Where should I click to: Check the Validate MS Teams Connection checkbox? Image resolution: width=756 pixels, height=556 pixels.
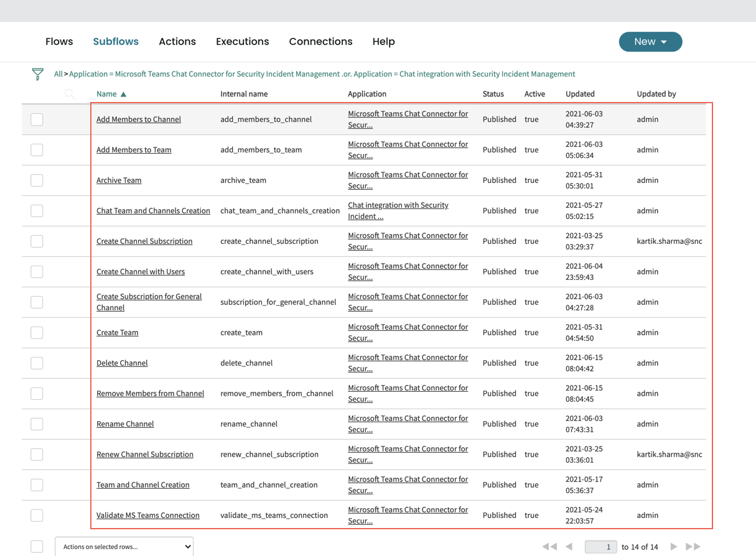pyautogui.click(x=37, y=515)
